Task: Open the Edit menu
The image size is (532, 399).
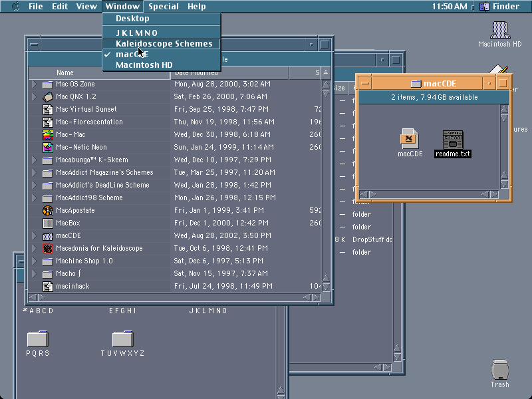Action: pos(60,6)
